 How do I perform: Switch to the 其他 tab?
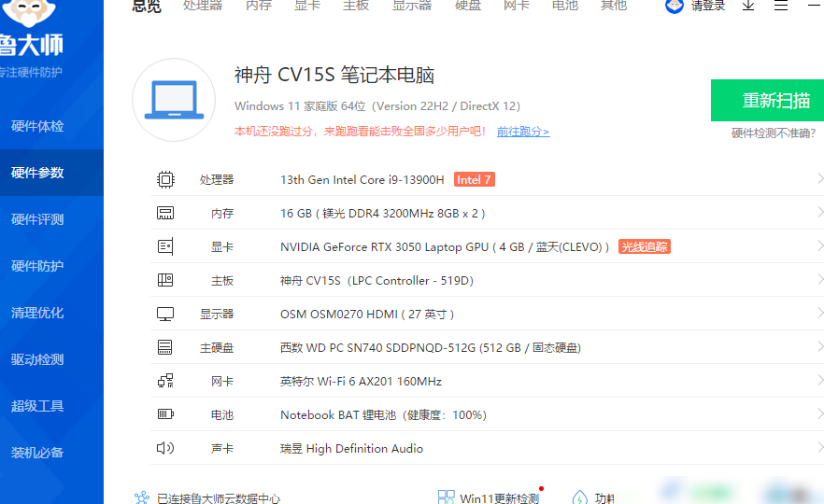(614, 6)
